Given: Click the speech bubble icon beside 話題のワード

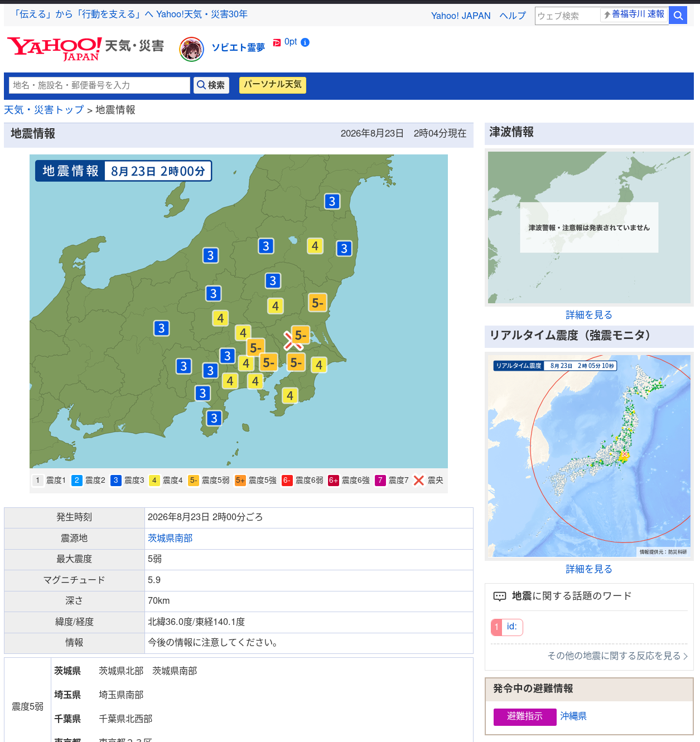Looking at the screenshot, I should tap(499, 596).
